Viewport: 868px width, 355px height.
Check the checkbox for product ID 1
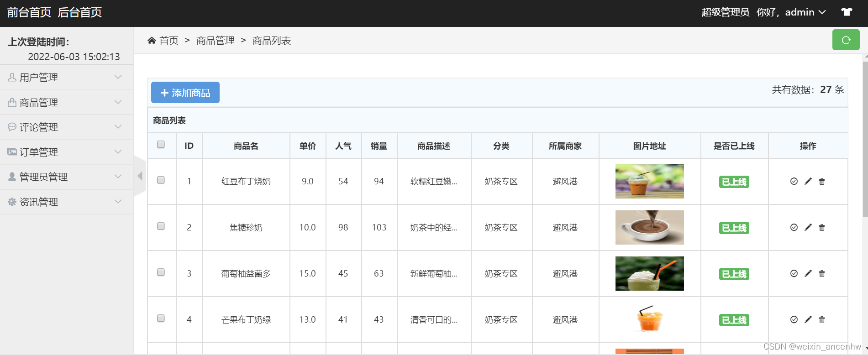[x=161, y=180]
